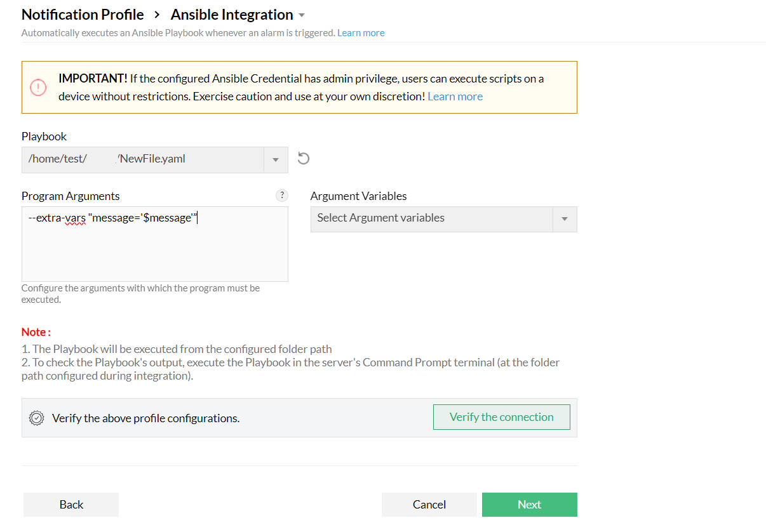Open the Select Argument variables dropdown

pyautogui.click(x=565, y=218)
